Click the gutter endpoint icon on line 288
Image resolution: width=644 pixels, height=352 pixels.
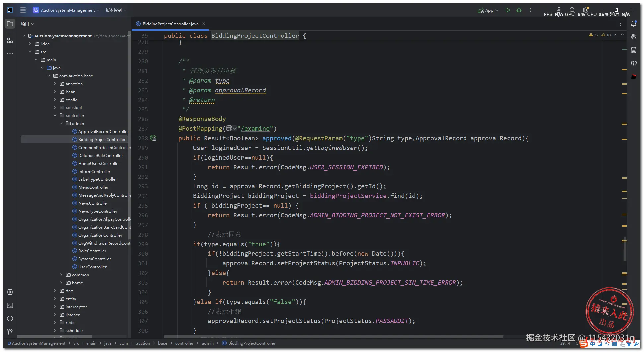point(153,138)
